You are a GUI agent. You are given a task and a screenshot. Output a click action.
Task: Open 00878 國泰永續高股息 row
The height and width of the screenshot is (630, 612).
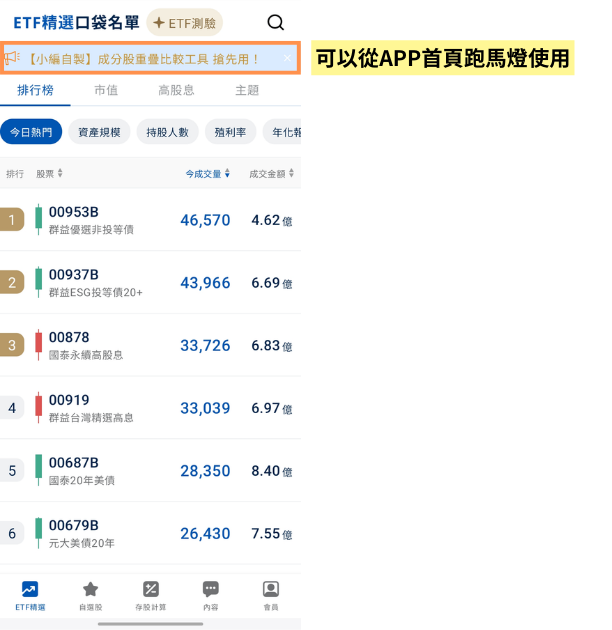(150, 345)
